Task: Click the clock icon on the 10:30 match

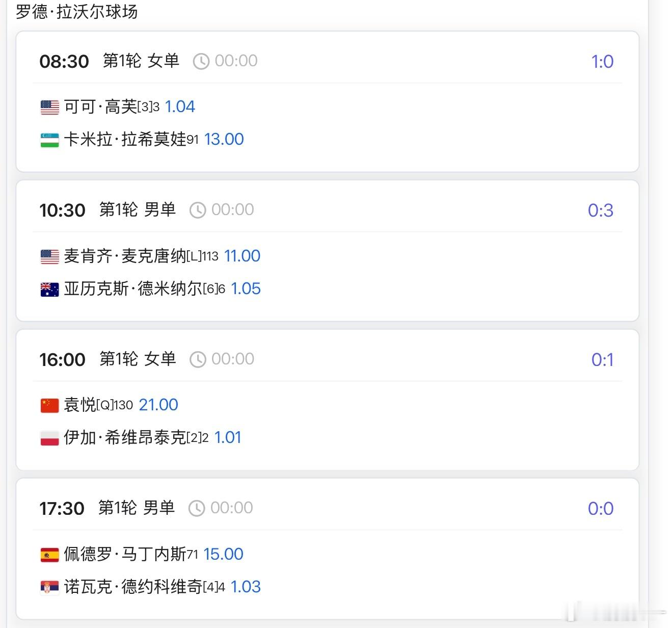Action: 198,210
